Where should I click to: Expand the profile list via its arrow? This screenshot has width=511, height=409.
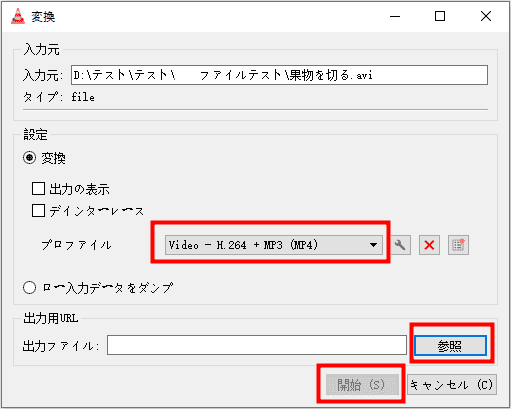(373, 245)
